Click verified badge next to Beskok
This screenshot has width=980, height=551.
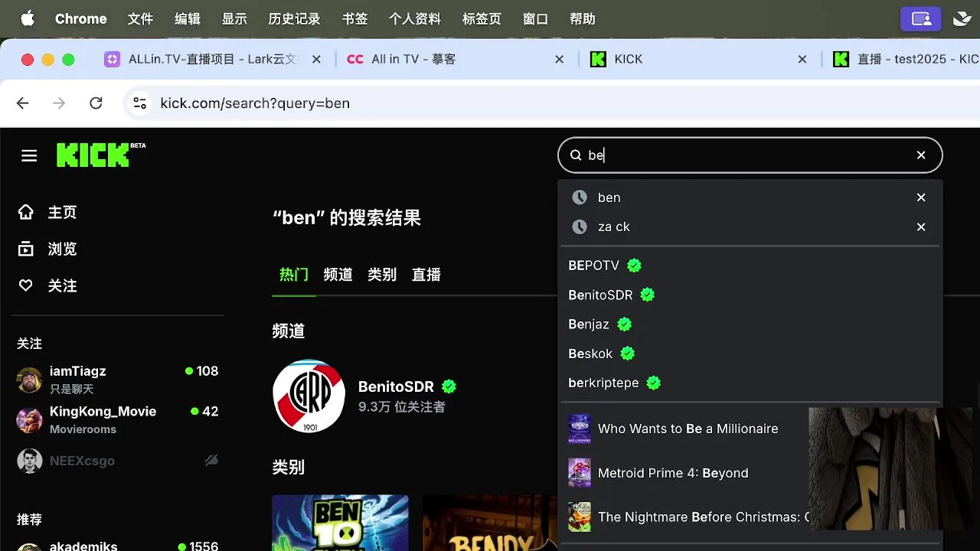pyautogui.click(x=627, y=354)
